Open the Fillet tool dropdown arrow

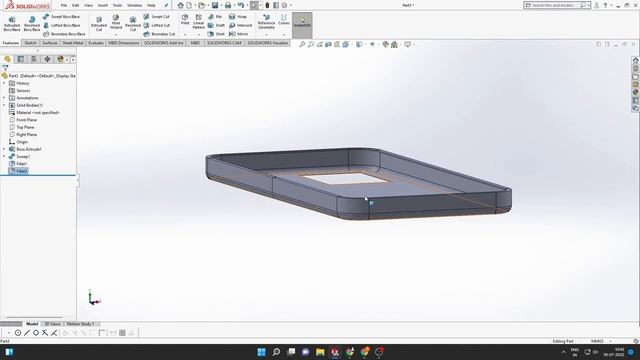pyautogui.click(x=185, y=34)
